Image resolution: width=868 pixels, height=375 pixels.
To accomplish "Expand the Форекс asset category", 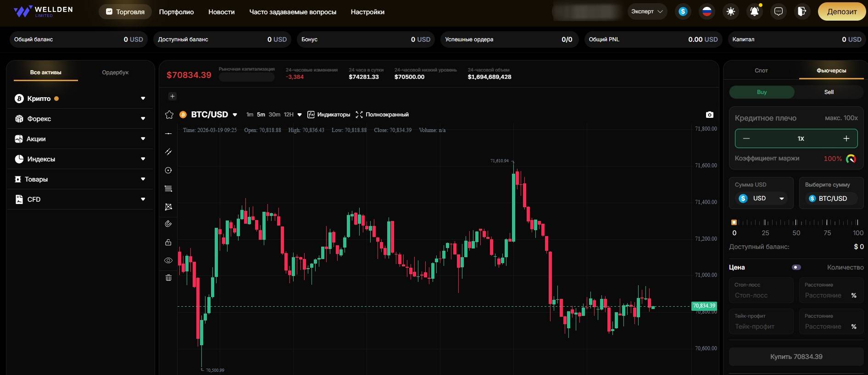I will pyautogui.click(x=80, y=119).
